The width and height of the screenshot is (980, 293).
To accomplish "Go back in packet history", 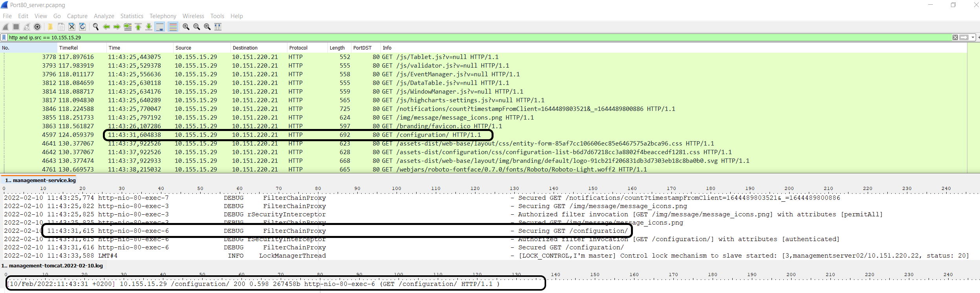I will tap(106, 27).
